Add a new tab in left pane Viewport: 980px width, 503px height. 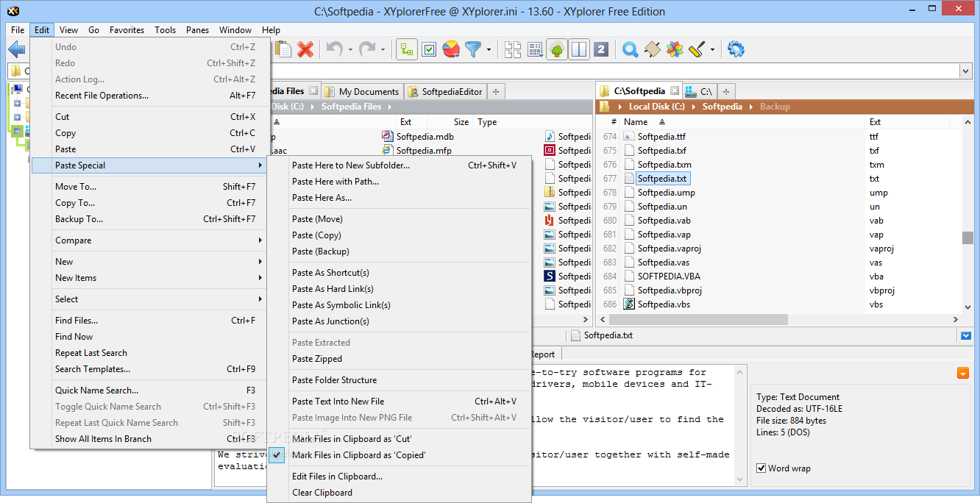coord(496,91)
